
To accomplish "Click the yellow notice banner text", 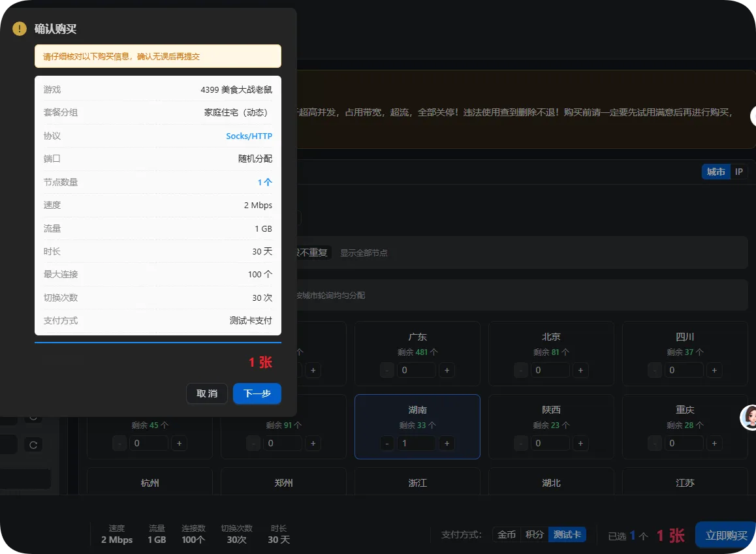I will tap(121, 56).
